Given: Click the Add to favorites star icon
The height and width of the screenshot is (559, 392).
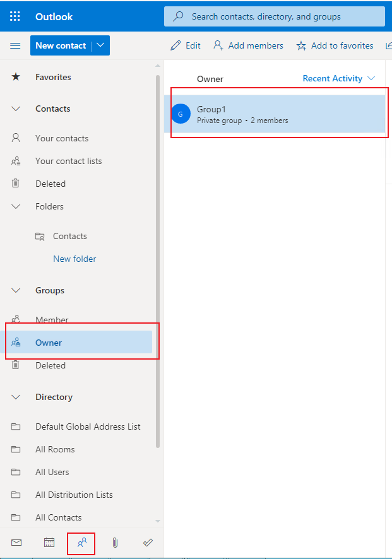Looking at the screenshot, I should click(301, 45).
